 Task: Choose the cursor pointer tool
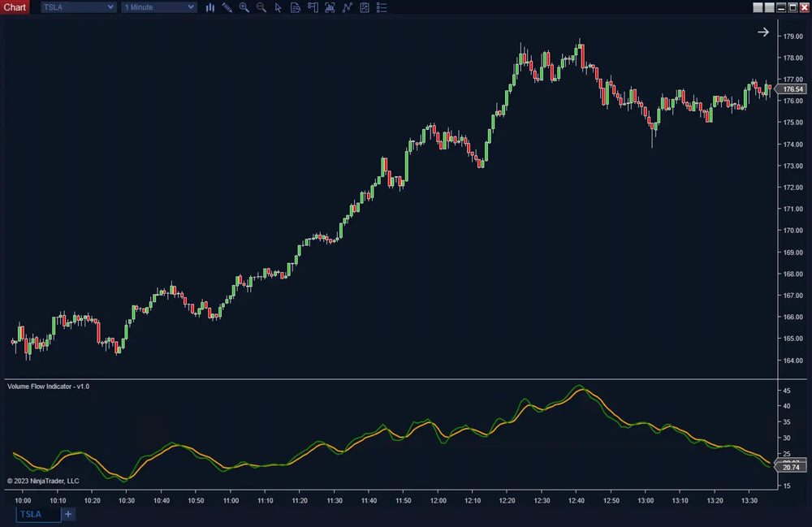[278, 7]
